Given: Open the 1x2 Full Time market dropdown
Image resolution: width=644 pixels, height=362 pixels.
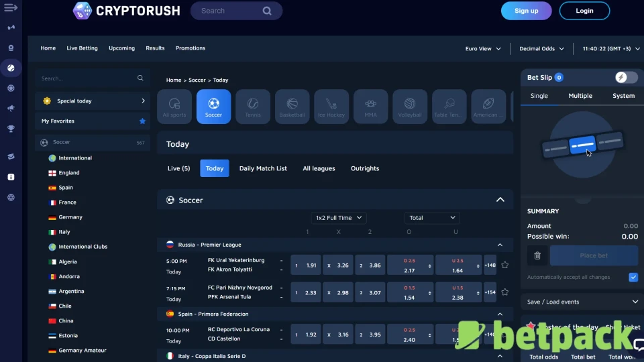Looking at the screenshot, I should pos(338,218).
